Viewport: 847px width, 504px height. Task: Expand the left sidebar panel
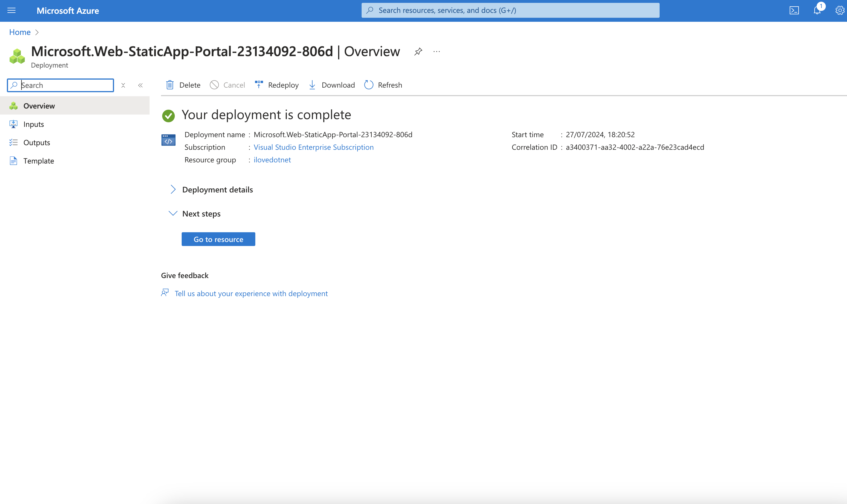pos(140,84)
